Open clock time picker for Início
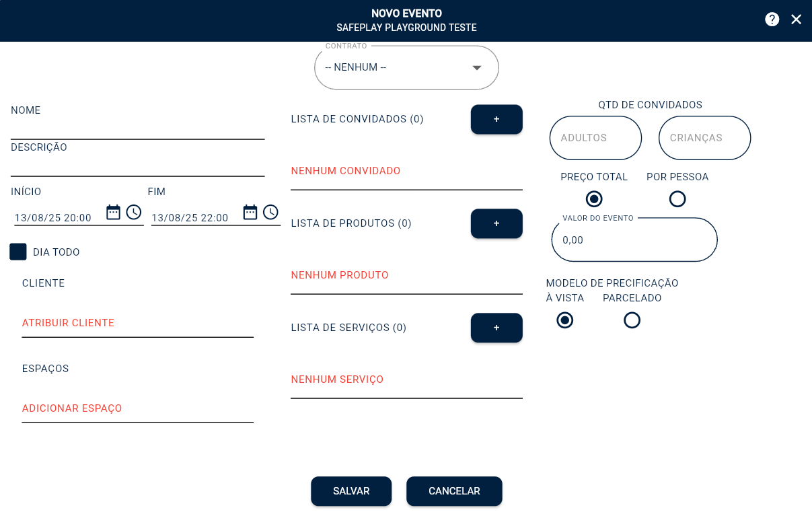 (134, 213)
